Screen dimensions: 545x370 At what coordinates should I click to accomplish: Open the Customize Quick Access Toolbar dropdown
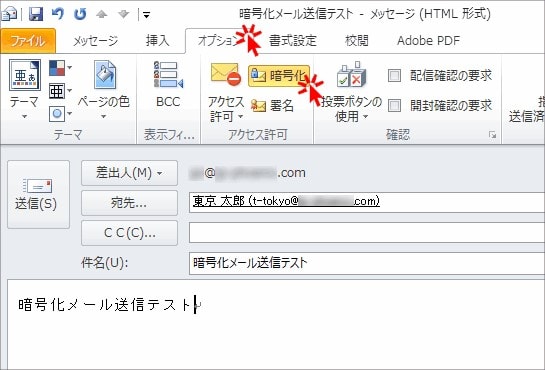(x=146, y=15)
